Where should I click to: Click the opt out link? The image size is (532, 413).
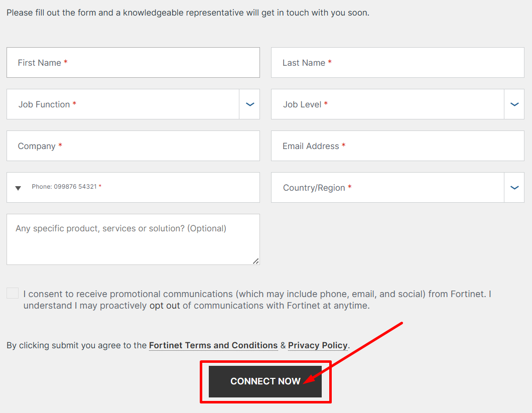pos(165,305)
